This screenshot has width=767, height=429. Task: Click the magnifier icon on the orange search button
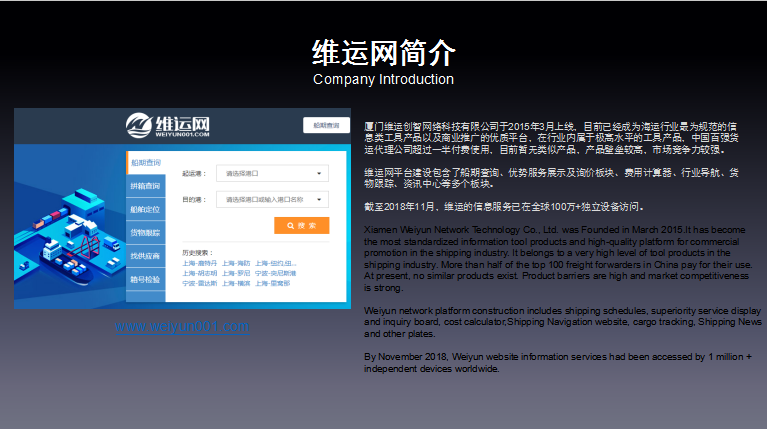pos(291,226)
